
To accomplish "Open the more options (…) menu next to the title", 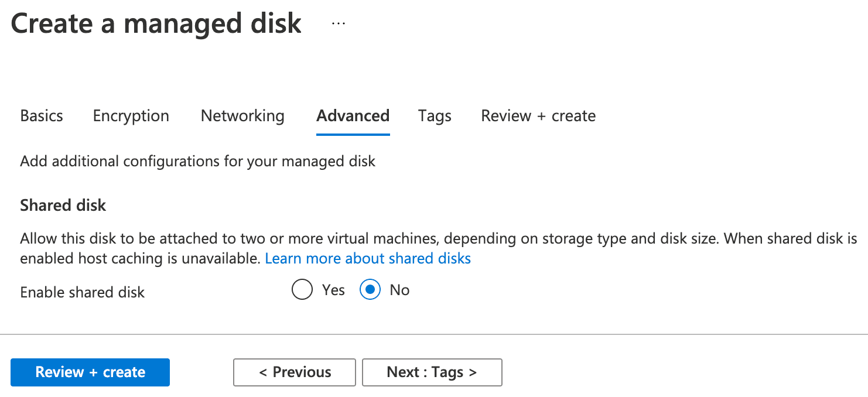I will click(x=338, y=23).
